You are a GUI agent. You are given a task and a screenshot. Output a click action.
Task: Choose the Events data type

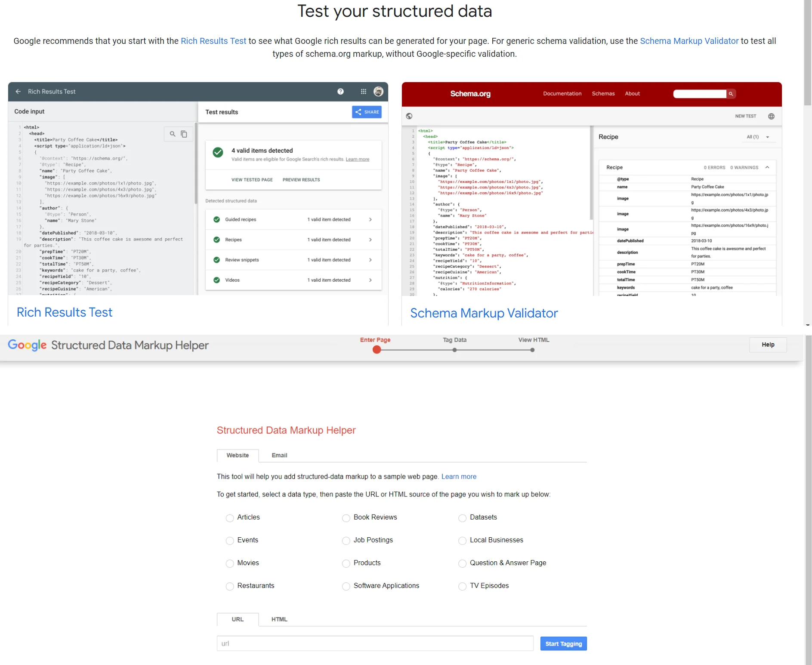[230, 541]
